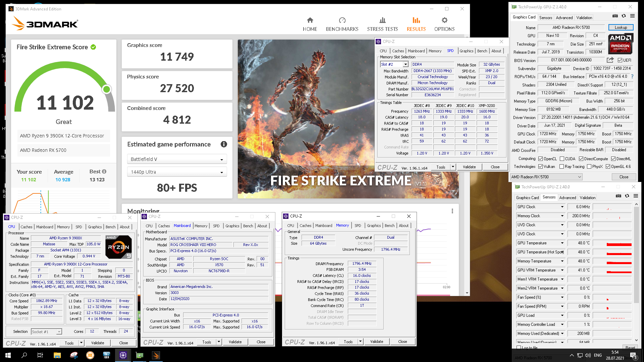The width and height of the screenshot is (644, 362).
Task: Open the Windows Start menu
Action: point(8,355)
